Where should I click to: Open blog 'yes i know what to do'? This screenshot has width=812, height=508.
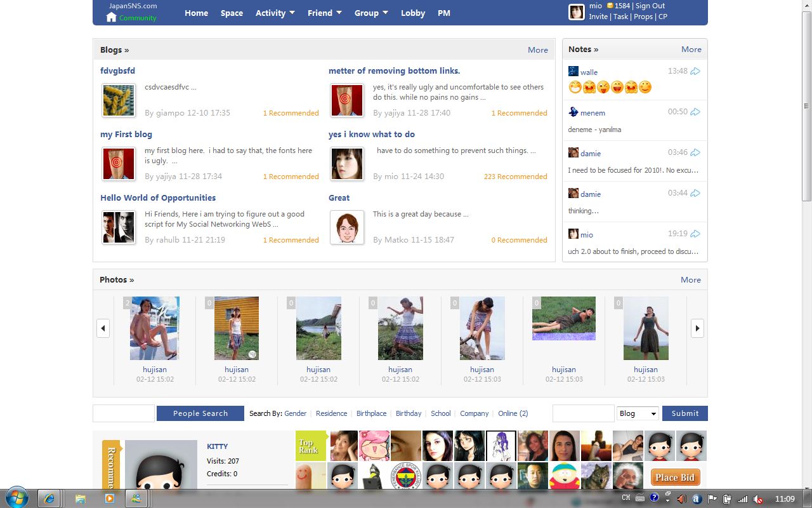[x=372, y=134]
